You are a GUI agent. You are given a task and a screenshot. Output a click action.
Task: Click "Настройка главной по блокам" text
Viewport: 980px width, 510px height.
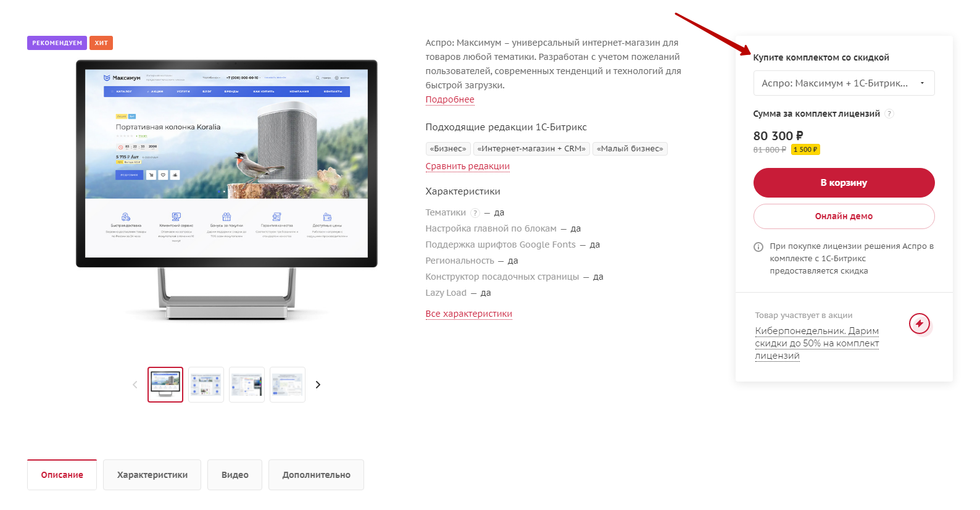point(491,228)
